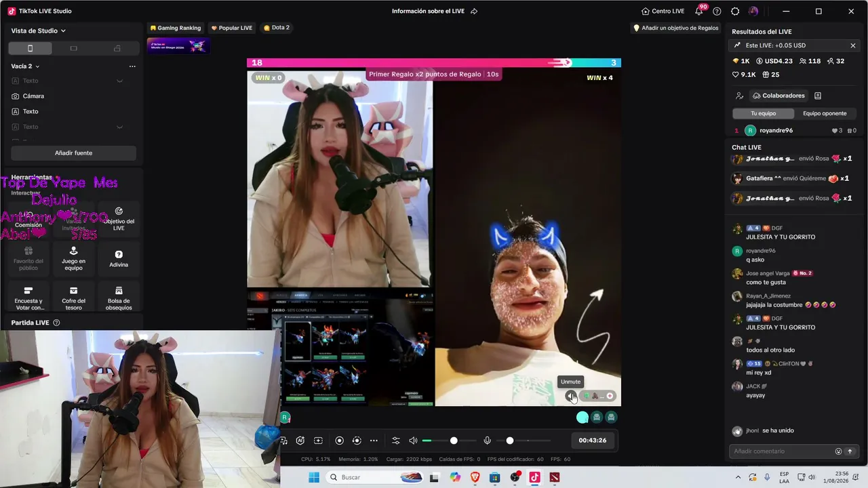This screenshot has width=868, height=488.
Task: Open the contacts icon right of Colaboradores
Action: 818,96
